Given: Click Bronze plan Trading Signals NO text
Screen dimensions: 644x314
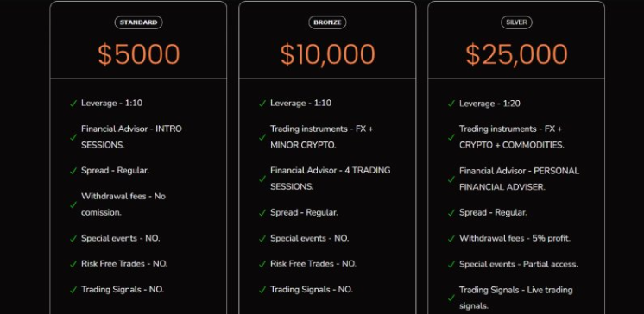Looking at the screenshot, I should click(312, 289).
